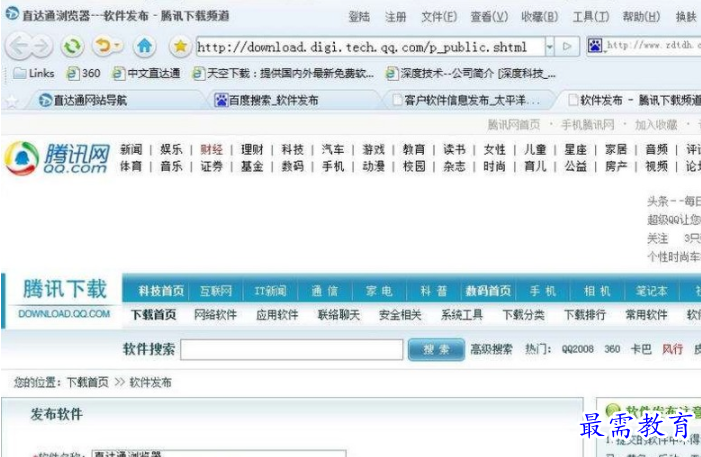Click the 加入收藏 link
This screenshot has width=701, height=457.
(x=656, y=125)
